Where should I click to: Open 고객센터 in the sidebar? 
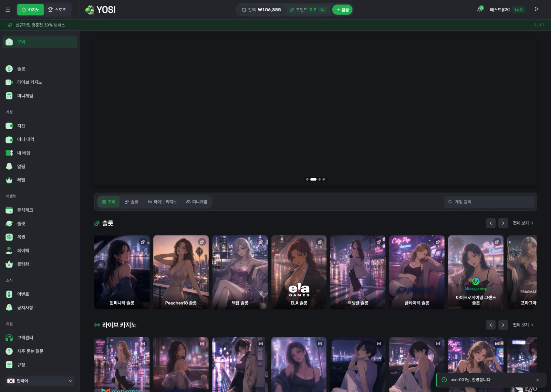click(40, 338)
